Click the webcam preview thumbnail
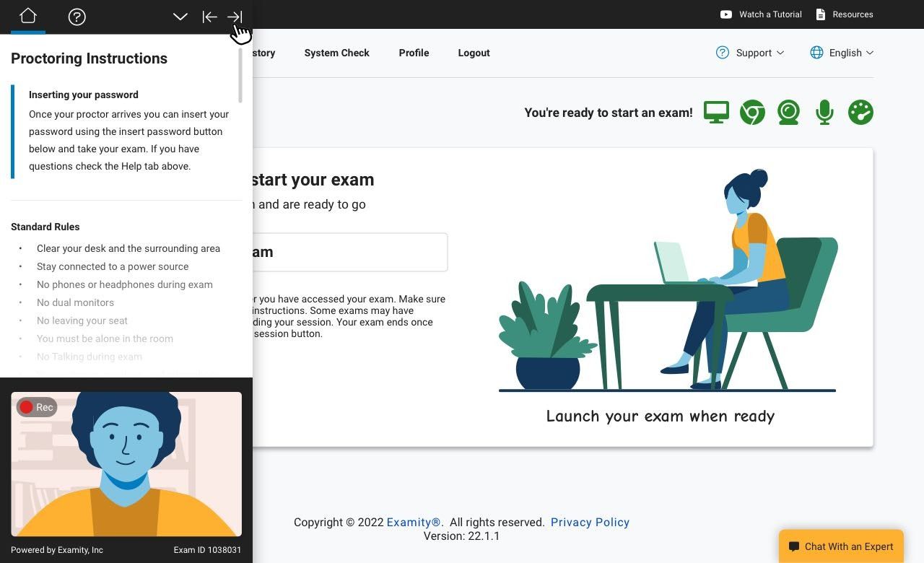924x563 pixels. (x=126, y=464)
